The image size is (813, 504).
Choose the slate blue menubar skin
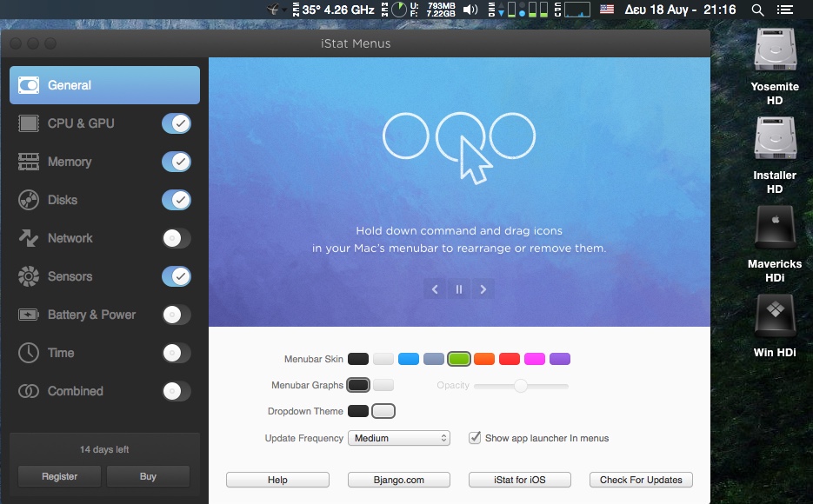(434, 359)
